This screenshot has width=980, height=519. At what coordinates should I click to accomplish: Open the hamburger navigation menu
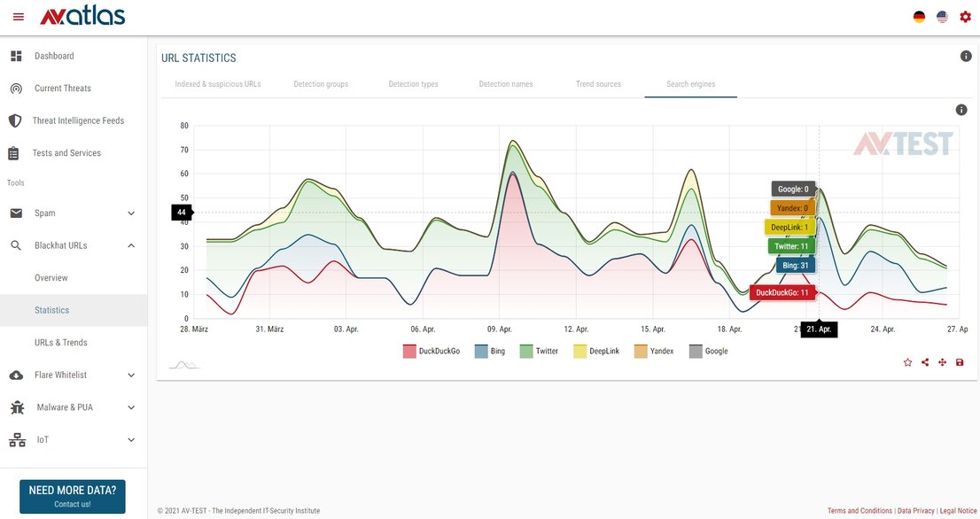point(18,17)
